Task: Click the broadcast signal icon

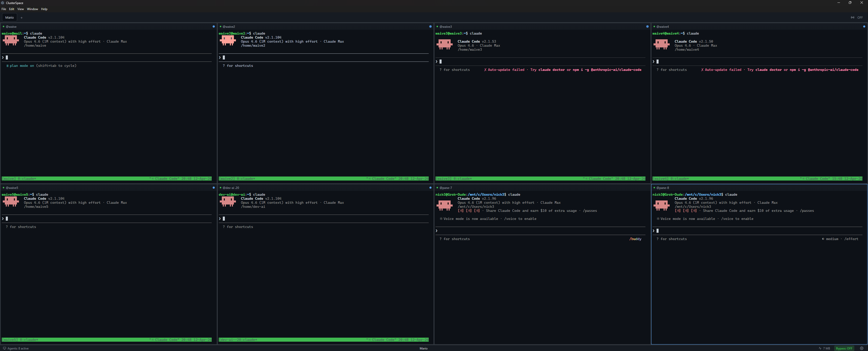Action: point(853,17)
